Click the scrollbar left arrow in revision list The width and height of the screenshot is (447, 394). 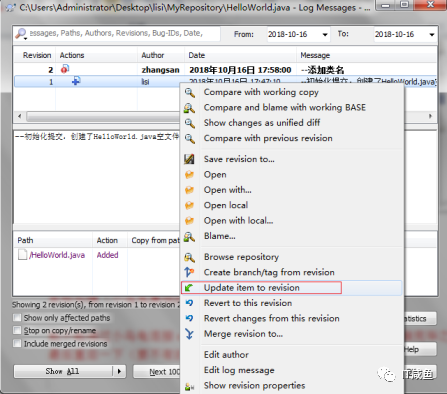pyautogui.click(x=20, y=116)
